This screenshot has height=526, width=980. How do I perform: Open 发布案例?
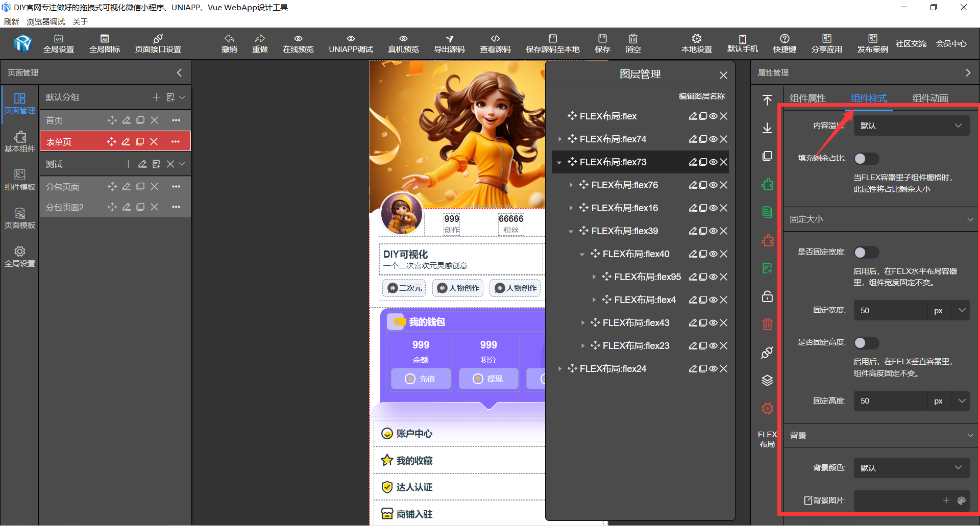873,44
